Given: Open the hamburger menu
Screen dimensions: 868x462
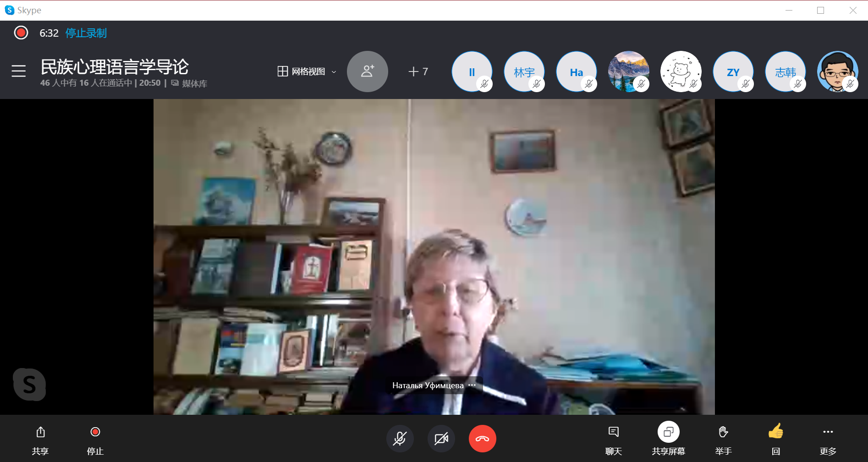Looking at the screenshot, I should tap(18, 71).
